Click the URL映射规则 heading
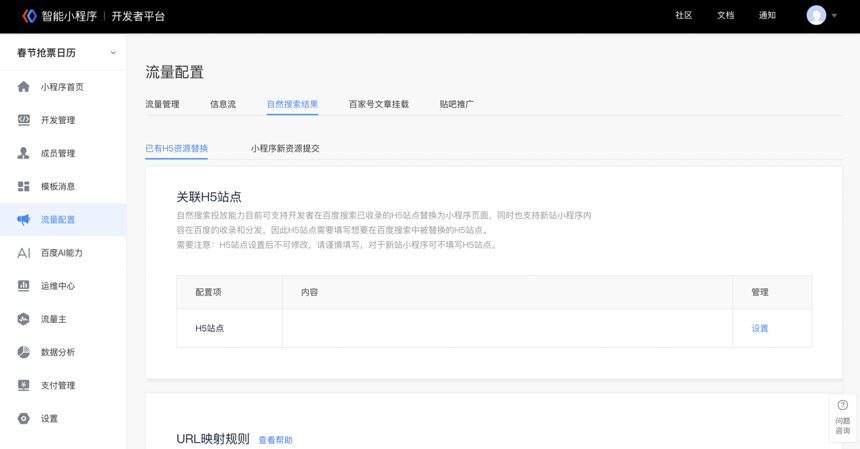Image resolution: width=860 pixels, height=449 pixels. (213, 439)
